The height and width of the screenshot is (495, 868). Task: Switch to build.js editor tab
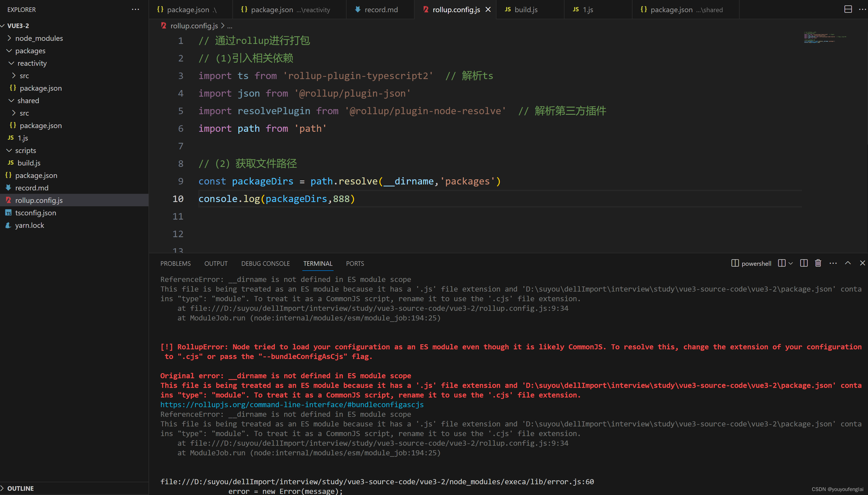click(x=530, y=10)
